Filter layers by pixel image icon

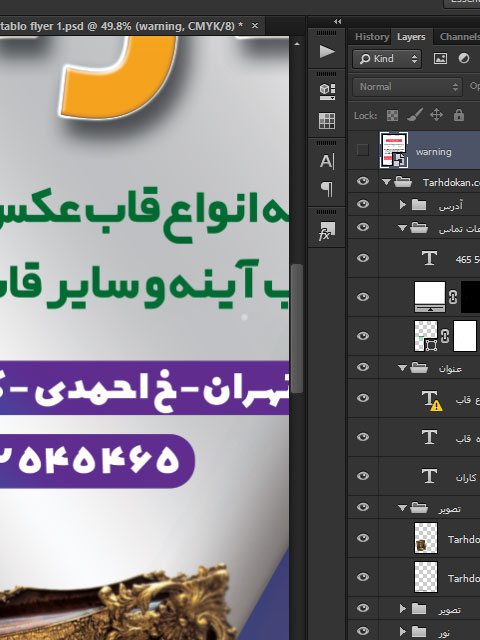pyautogui.click(x=440, y=59)
